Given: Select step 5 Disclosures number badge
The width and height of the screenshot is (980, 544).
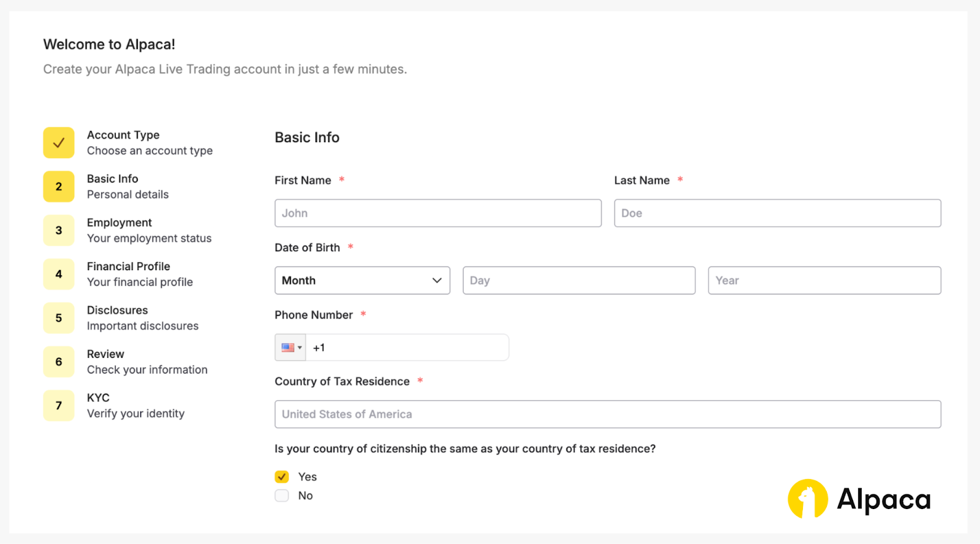Looking at the screenshot, I should click(x=59, y=318).
